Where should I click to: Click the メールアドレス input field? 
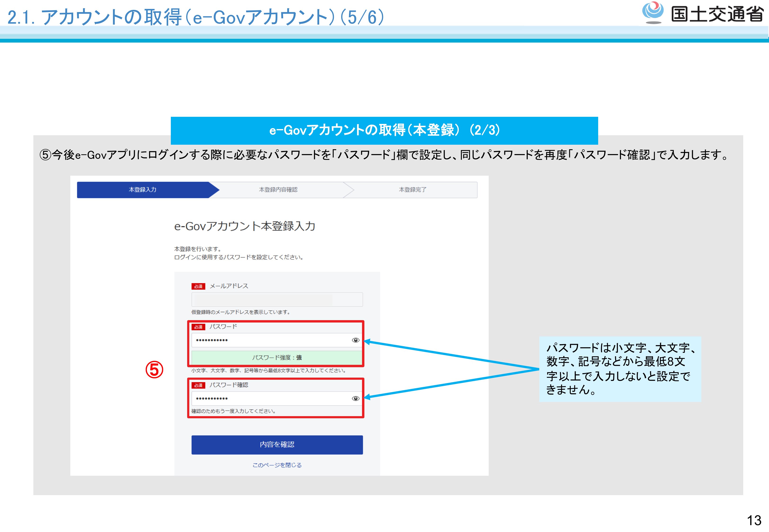click(277, 299)
